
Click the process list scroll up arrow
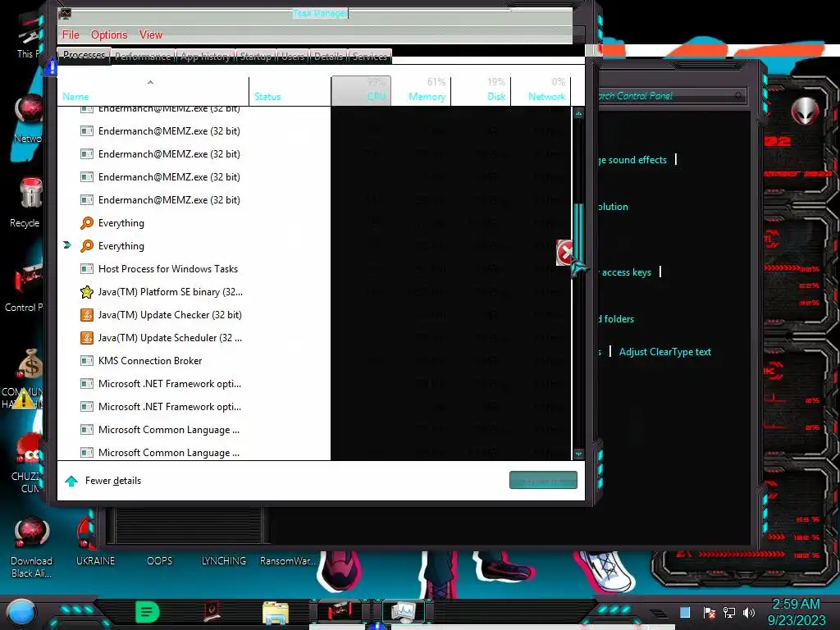[x=578, y=113]
